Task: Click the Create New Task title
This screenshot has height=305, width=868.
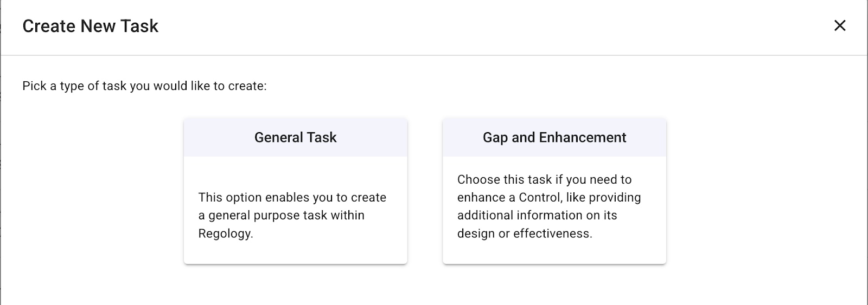Action: [x=90, y=26]
